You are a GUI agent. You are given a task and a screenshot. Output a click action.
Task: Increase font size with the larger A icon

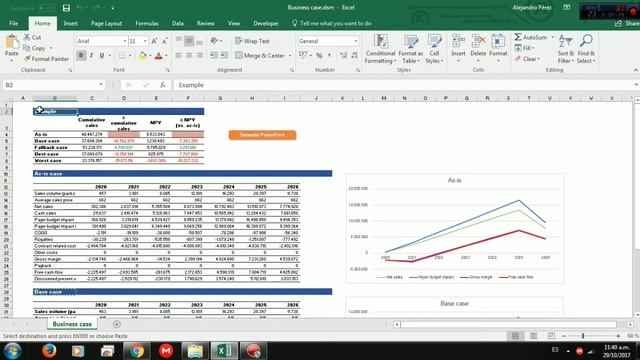[x=154, y=41]
